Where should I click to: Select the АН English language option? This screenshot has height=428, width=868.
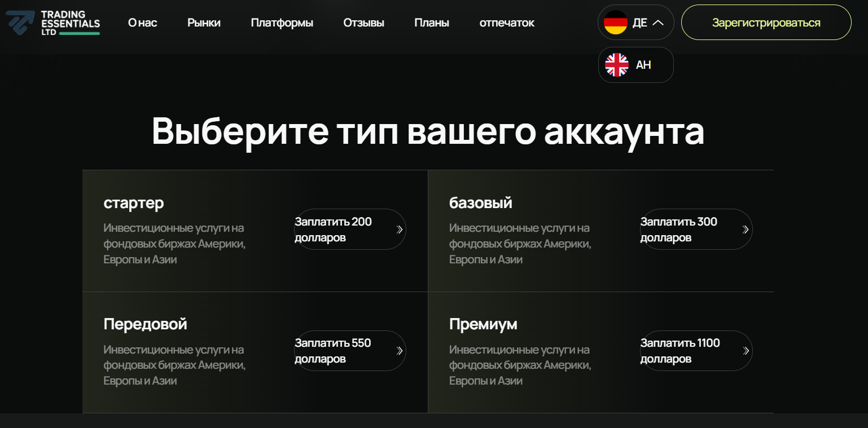coord(643,65)
